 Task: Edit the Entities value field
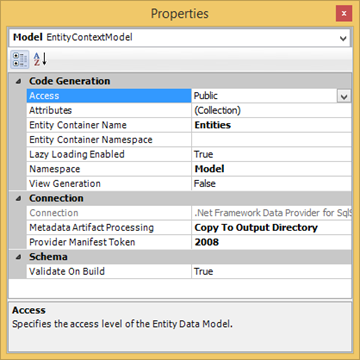(x=271, y=125)
